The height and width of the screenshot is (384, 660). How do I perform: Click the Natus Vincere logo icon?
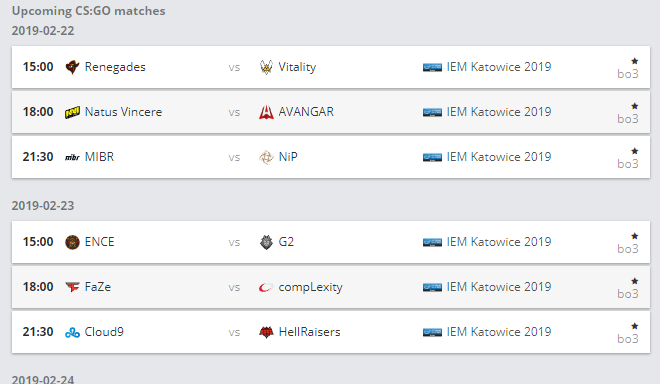point(72,112)
